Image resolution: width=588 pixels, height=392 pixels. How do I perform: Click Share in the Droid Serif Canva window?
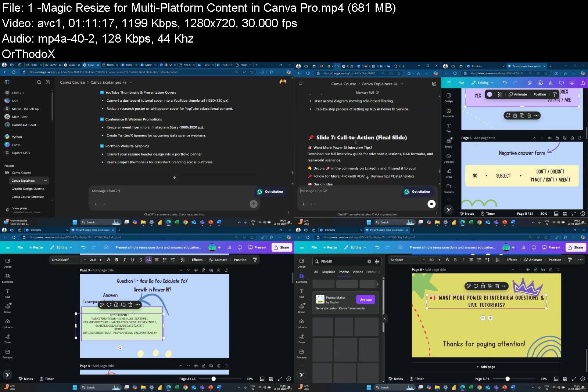(282, 247)
